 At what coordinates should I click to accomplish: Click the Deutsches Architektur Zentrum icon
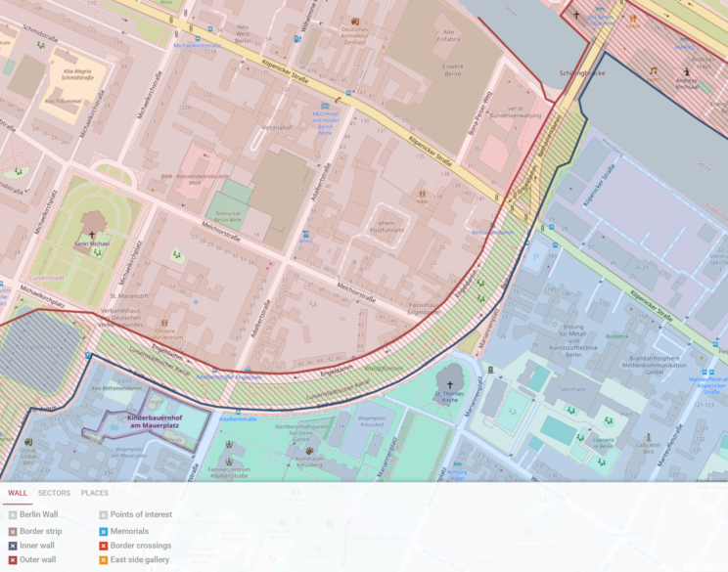click(355, 21)
